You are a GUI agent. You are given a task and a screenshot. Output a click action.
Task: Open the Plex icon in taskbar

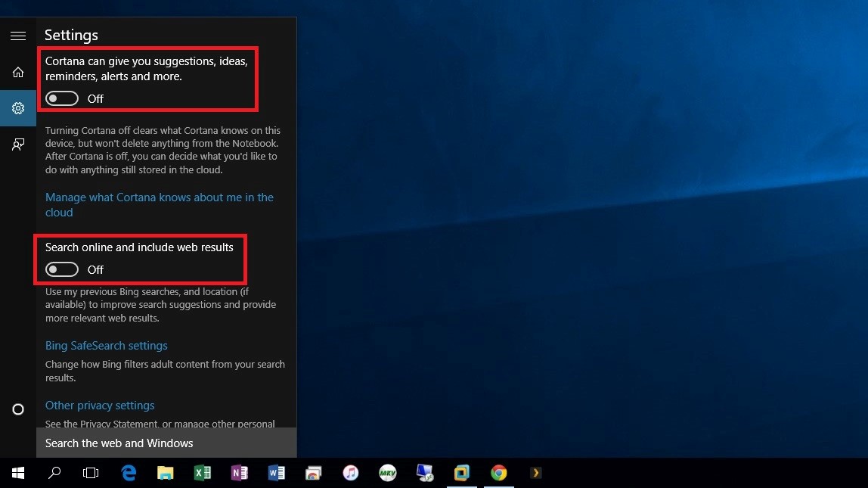535,473
